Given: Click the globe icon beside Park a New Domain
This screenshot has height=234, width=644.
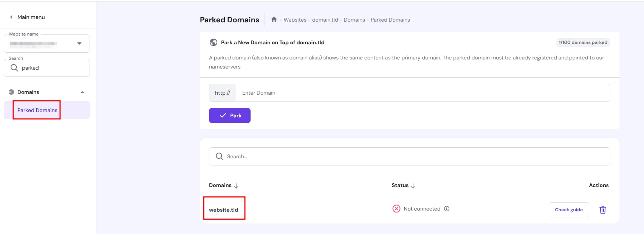Looking at the screenshot, I should tap(214, 42).
